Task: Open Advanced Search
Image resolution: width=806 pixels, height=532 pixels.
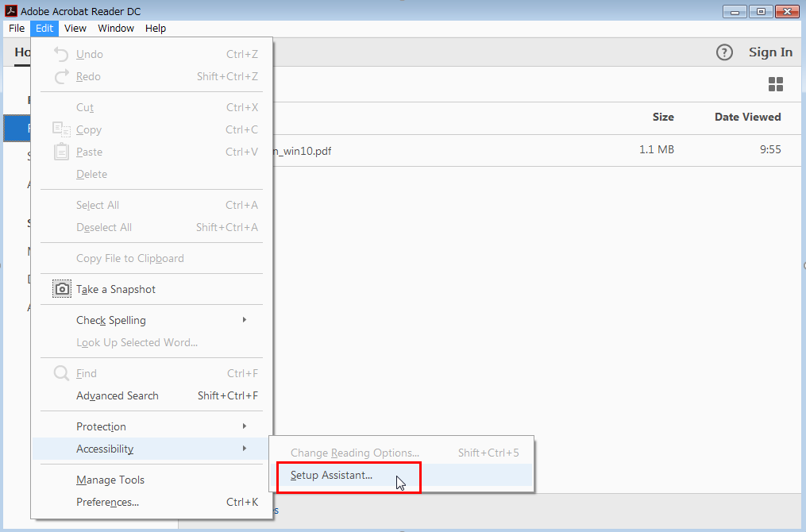Action: pyautogui.click(x=152, y=395)
